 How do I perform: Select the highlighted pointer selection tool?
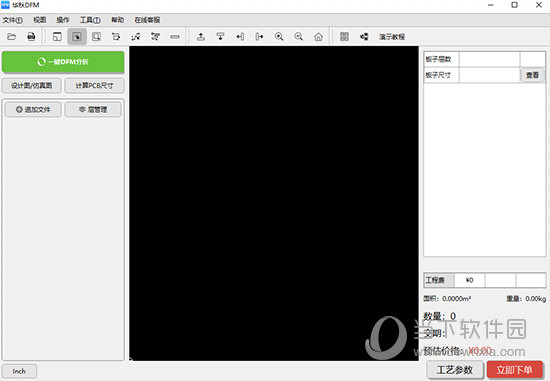tap(77, 36)
